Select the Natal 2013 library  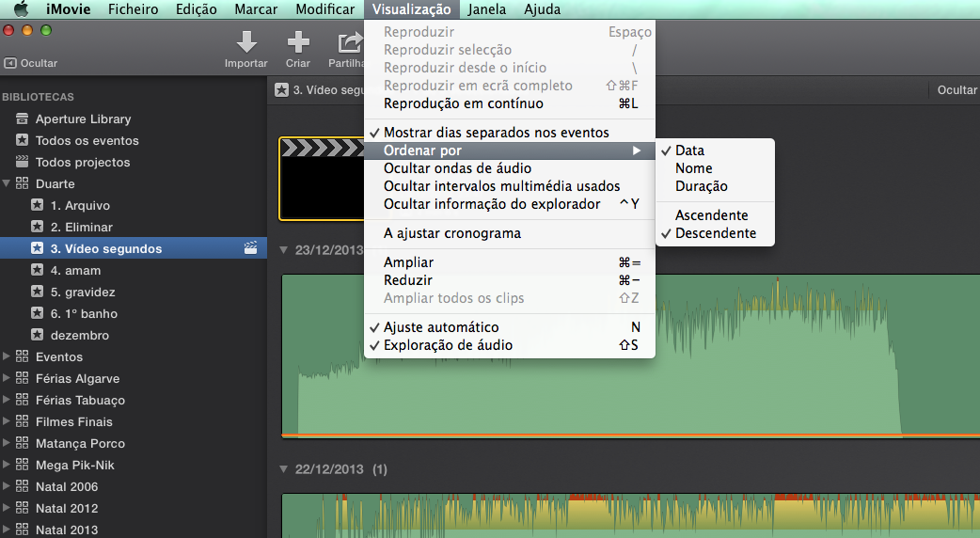(67, 530)
